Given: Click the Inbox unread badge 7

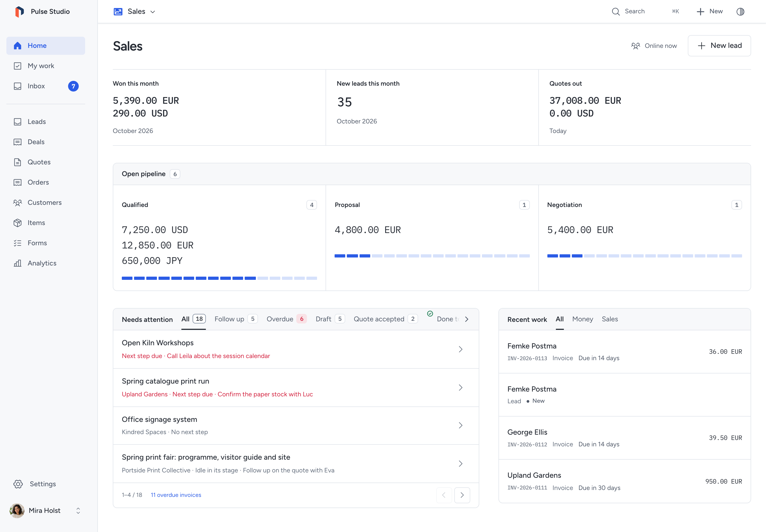Looking at the screenshot, I should 73,86.
